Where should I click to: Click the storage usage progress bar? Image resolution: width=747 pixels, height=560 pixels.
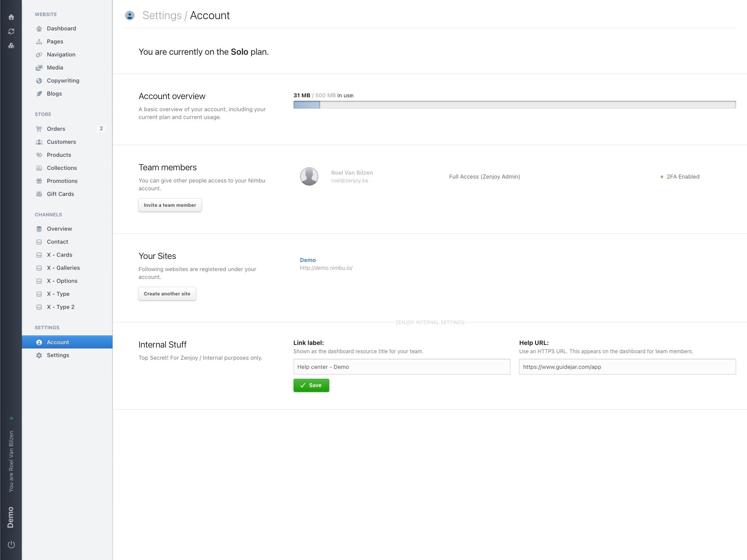(515, 105)
